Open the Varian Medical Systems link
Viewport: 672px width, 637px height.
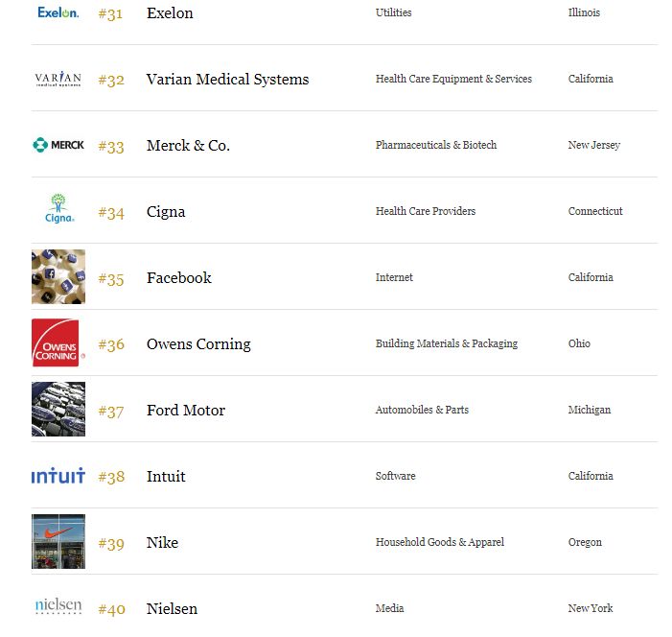tap(227, 80)
